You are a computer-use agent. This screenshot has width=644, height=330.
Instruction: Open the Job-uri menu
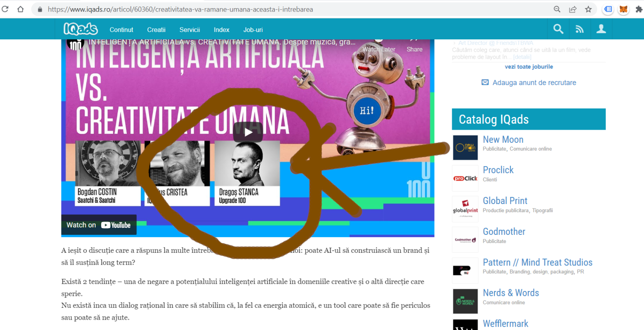(253, 30)
